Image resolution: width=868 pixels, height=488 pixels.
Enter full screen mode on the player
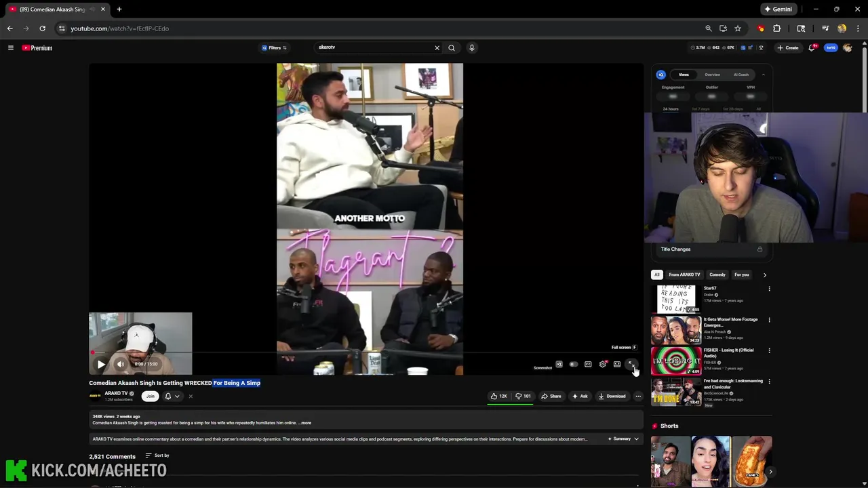[x=631, y=364]
